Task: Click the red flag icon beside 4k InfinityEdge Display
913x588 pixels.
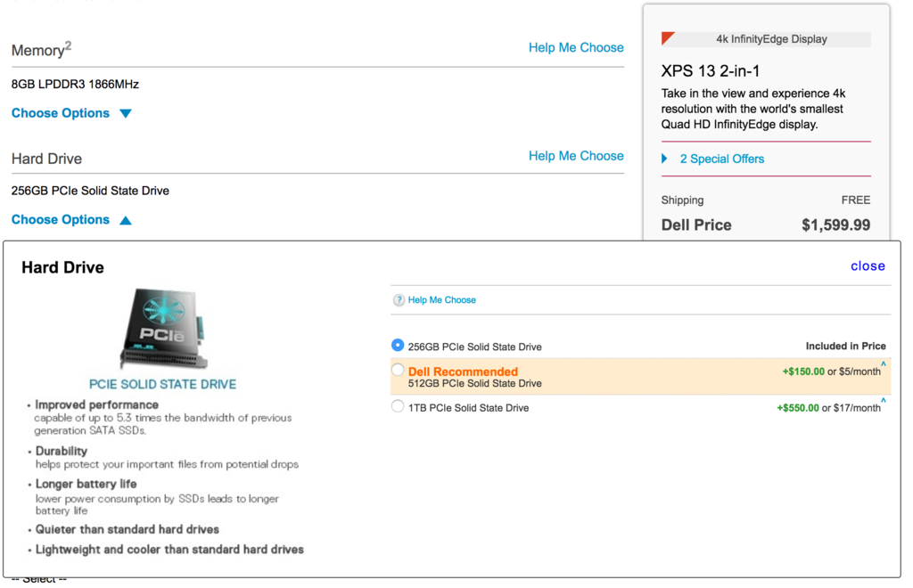Action: point(667,38)
